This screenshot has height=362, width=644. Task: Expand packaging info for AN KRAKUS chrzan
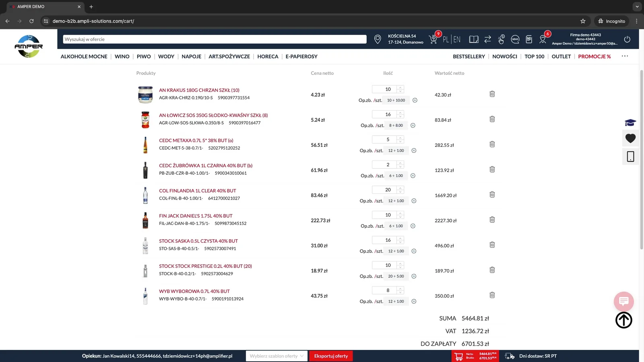point(415,100)
